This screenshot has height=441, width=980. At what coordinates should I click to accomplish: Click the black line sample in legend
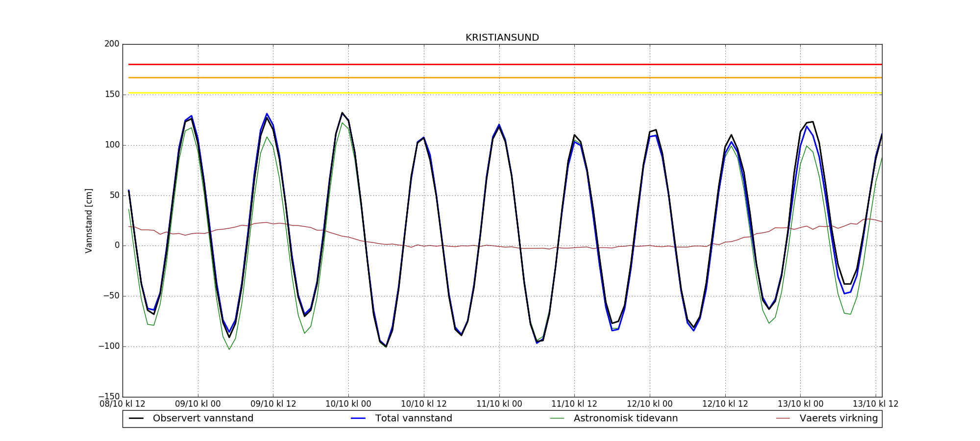(x=136, y=418)
